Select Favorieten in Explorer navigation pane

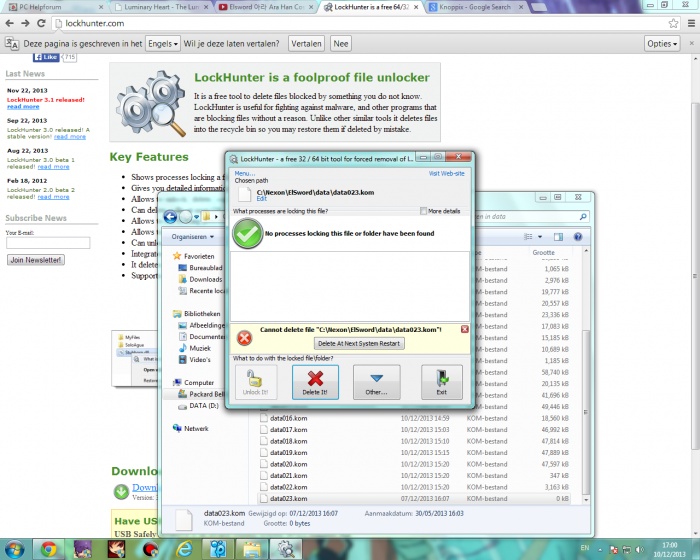(x=199, y=256)
